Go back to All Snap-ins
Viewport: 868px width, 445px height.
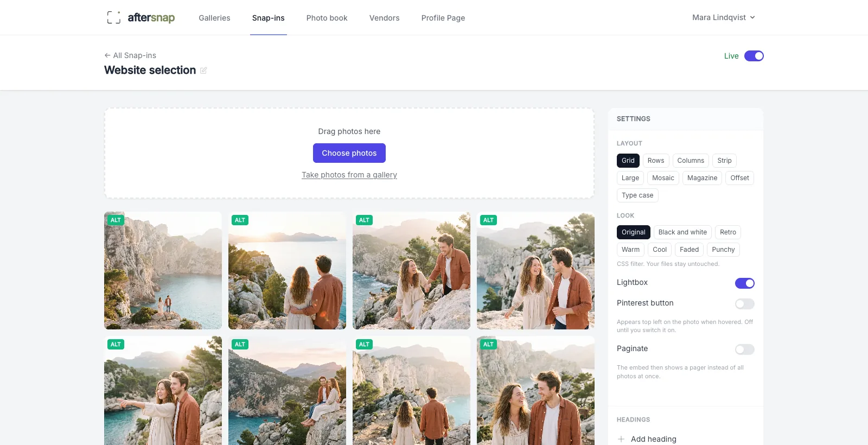130,55
